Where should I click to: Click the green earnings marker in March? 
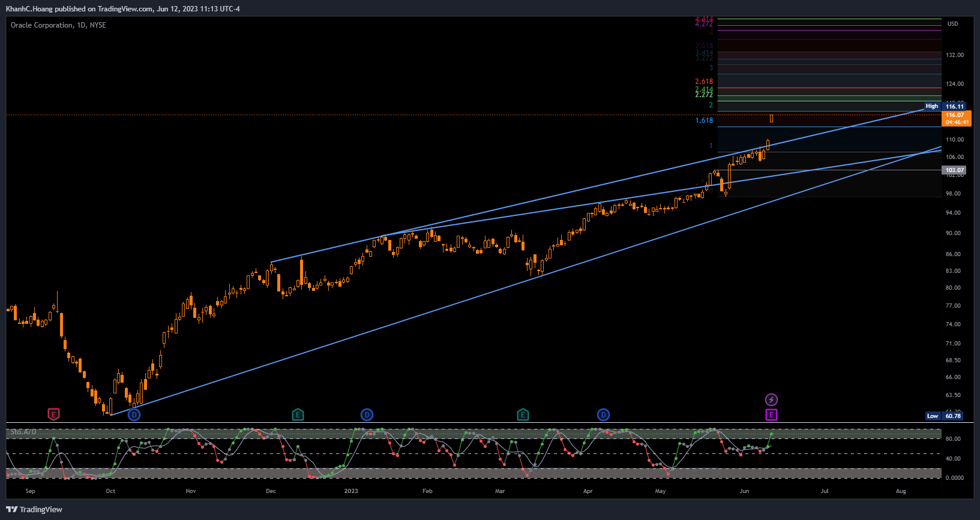point(523,414)
